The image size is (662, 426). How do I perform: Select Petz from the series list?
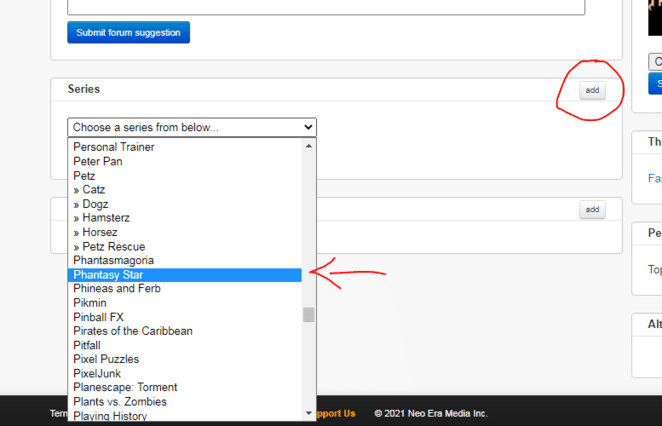(x=184, y=176)
